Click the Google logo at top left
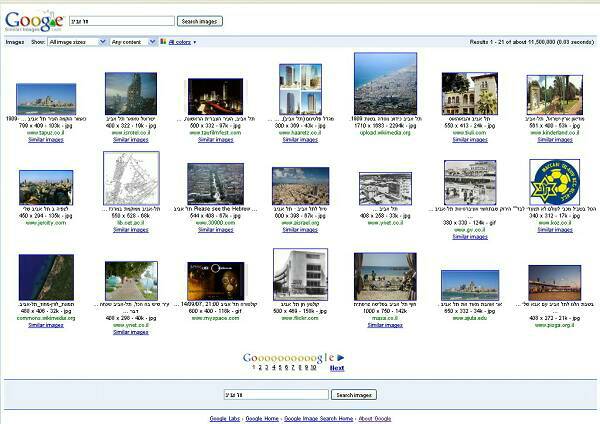The width and height of the screenshot is (600, 424). pyautogui.click(x=34, y=21)
